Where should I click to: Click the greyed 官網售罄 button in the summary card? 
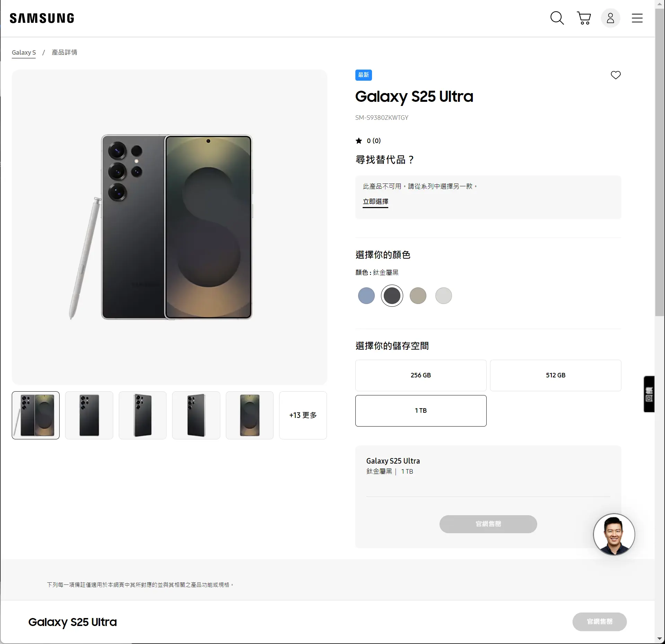click(x=488, y=524)
